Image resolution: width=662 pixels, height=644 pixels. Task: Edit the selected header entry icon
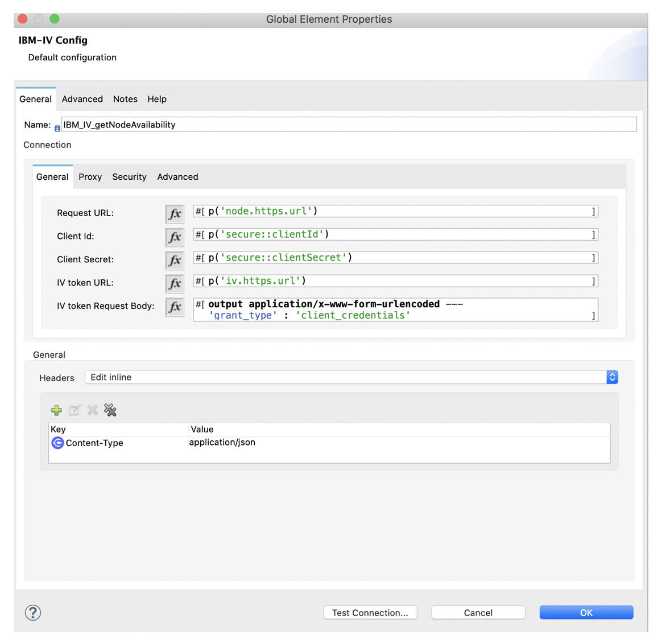[75, 410]
